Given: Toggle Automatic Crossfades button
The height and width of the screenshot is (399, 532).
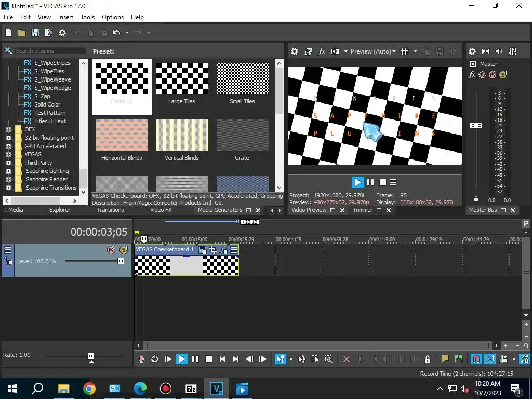Looking at the screenshot, I should tap(490, 359).
